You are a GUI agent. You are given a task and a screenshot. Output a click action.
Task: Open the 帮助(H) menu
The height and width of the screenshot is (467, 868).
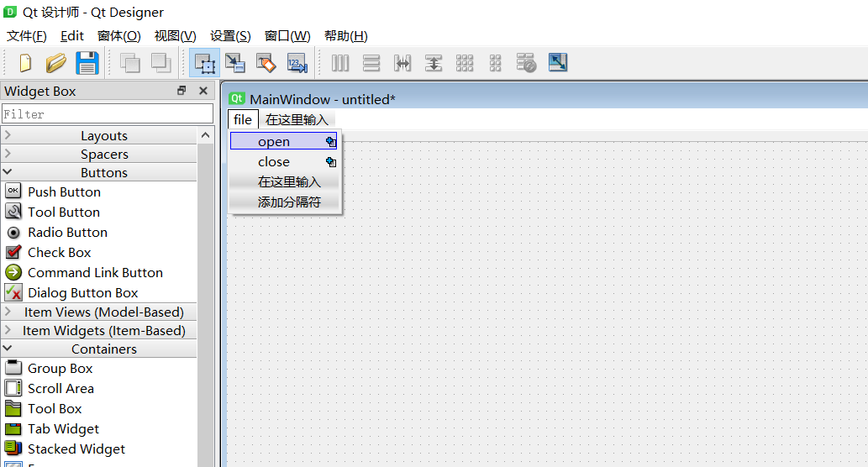(x=346, y=36)
